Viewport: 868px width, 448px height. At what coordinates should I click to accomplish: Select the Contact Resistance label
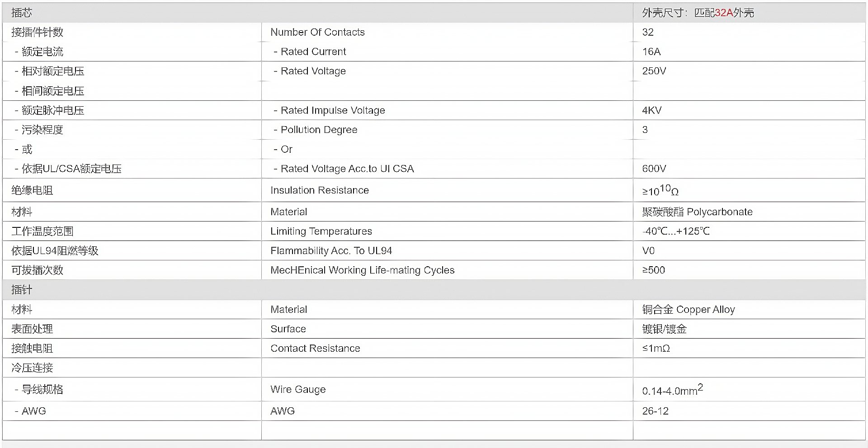(x=315, y=348)
